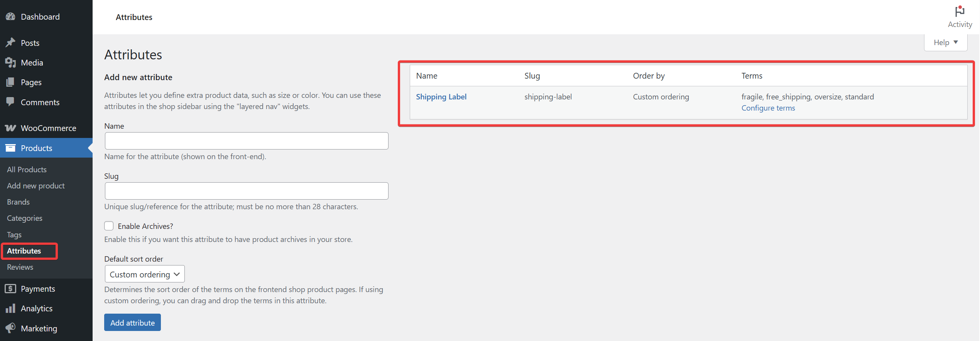Click the Marketing megaphone icon
Viewport: 980px width, 341px height.
coord(10,328)
